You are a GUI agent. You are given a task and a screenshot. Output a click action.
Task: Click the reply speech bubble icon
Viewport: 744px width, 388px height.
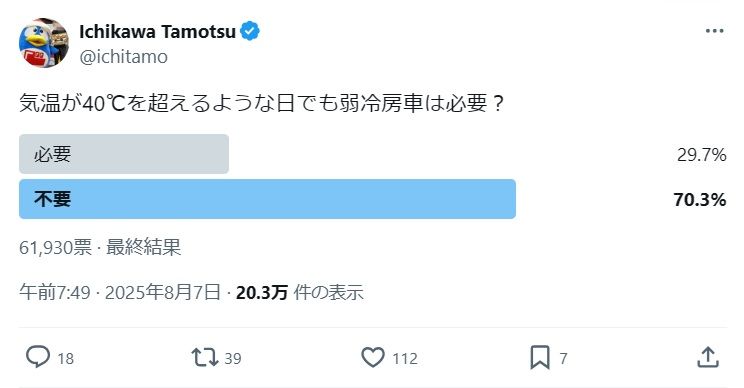(38, 357)
